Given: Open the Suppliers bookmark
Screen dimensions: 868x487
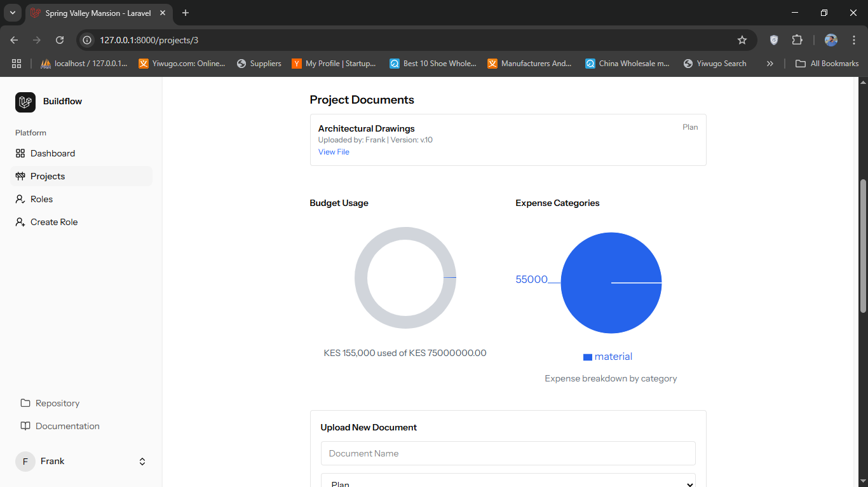Looking at the screenshot, I should pyautogui.click(x=259, y=64).
